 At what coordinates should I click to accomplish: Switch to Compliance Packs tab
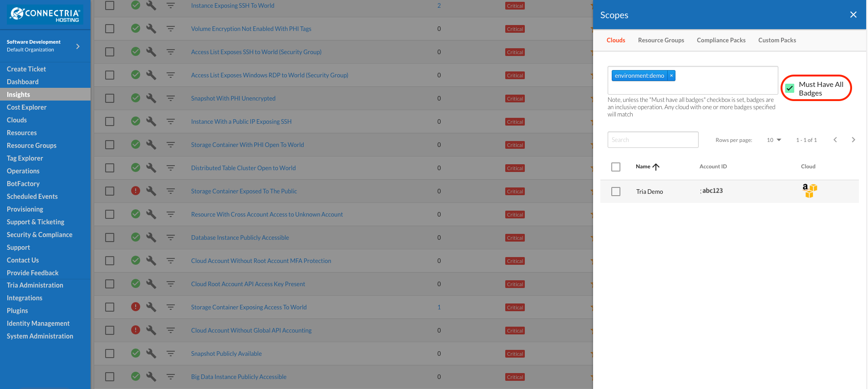pyautogui.click(x=721, y=40)
